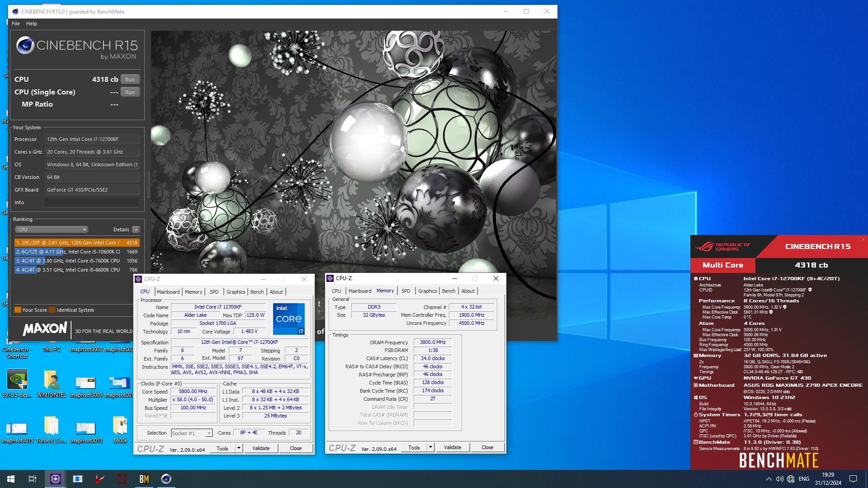Click the Identical System legend swatch

(52, 310)
